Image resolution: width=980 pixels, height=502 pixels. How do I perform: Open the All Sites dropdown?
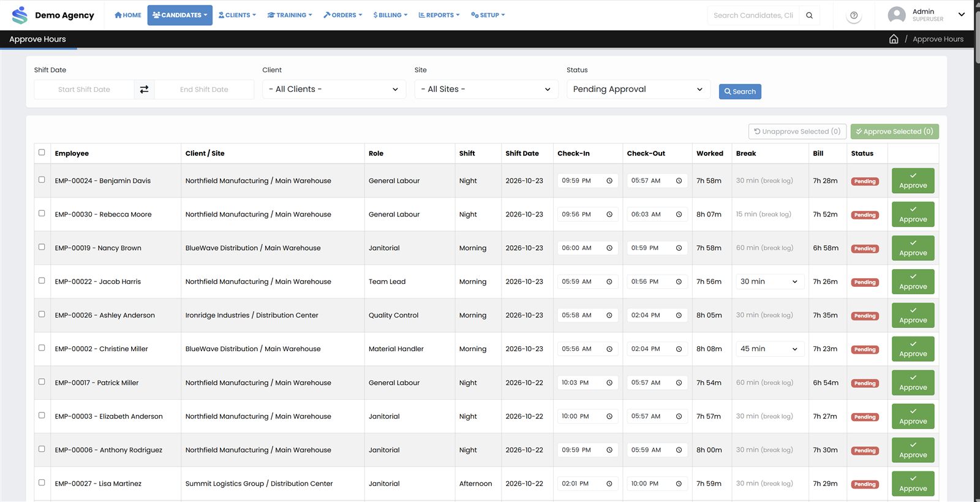click(486, 89)
